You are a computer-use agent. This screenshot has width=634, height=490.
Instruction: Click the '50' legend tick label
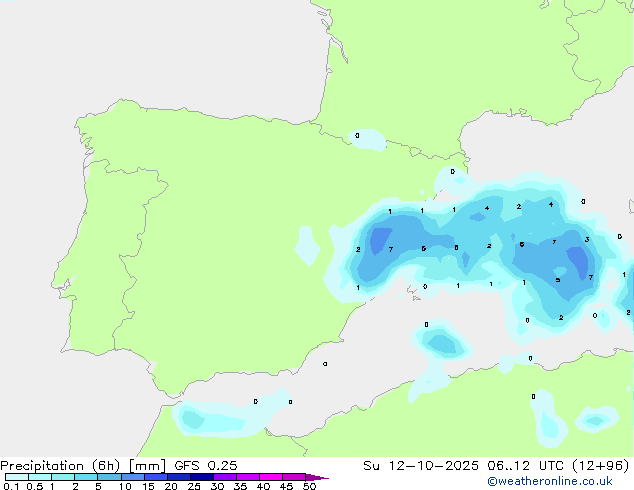[309, 486]
